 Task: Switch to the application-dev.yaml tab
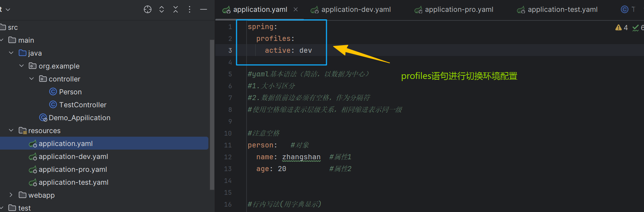click(356, 10)
